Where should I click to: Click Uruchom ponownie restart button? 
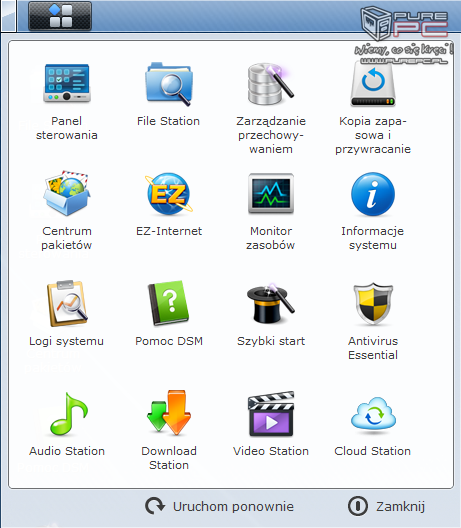(x=219, y=506)
